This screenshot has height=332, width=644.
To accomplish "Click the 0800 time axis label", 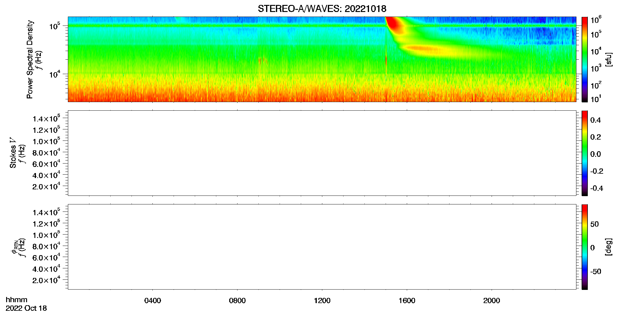I will pos(237,301).
